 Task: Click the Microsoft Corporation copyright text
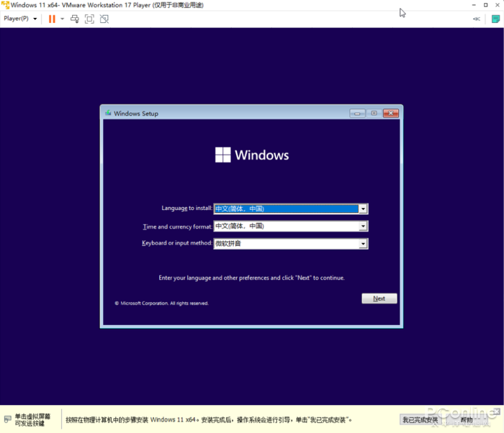point(162,304)
